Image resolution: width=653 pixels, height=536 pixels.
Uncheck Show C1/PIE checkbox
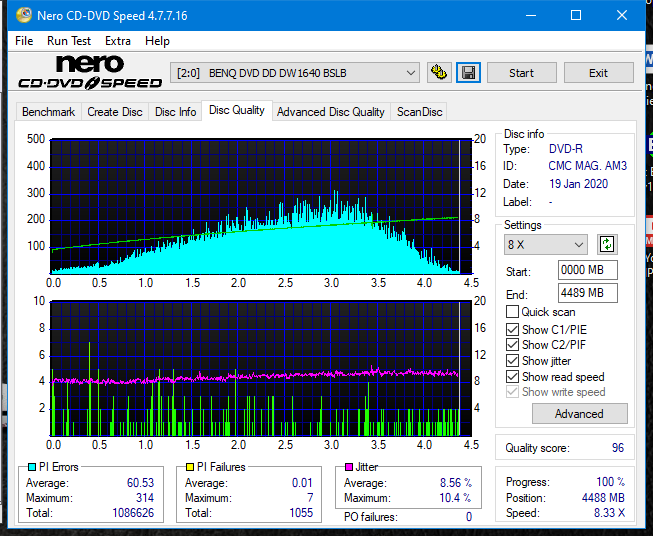pos(512,329)
